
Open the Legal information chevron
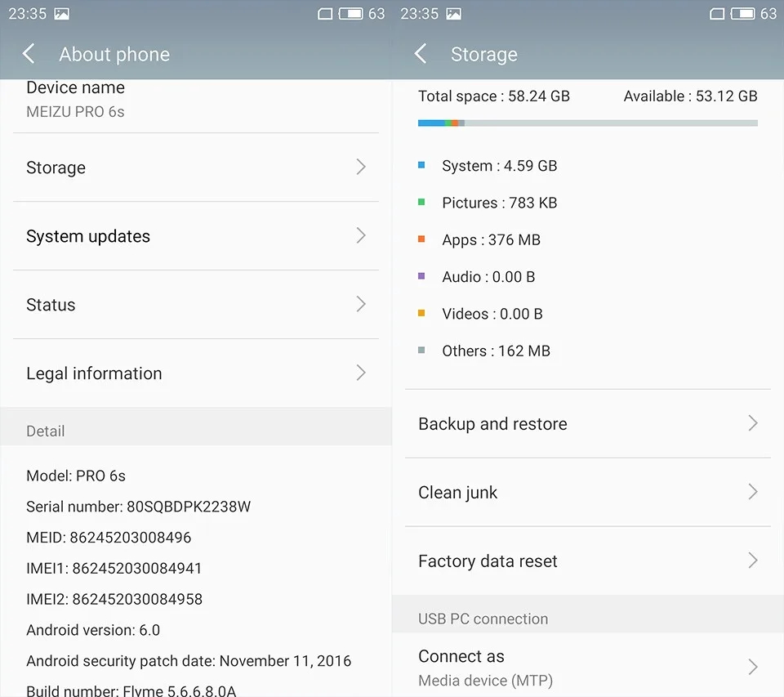[361, 373]
